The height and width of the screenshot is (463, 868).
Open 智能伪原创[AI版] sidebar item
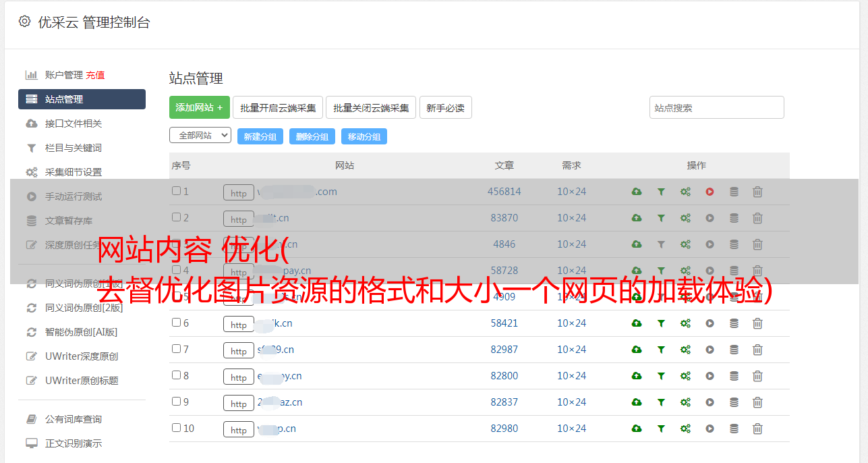click(x=82, y=332)
